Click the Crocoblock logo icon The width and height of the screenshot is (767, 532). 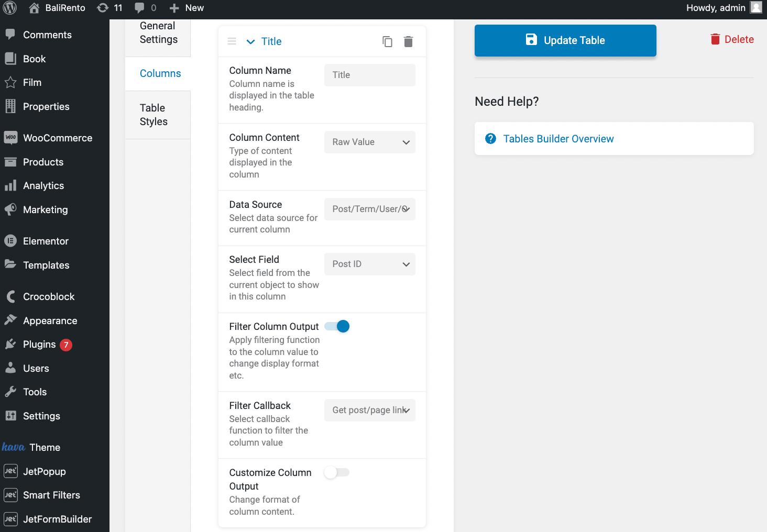tap(10, 296)
